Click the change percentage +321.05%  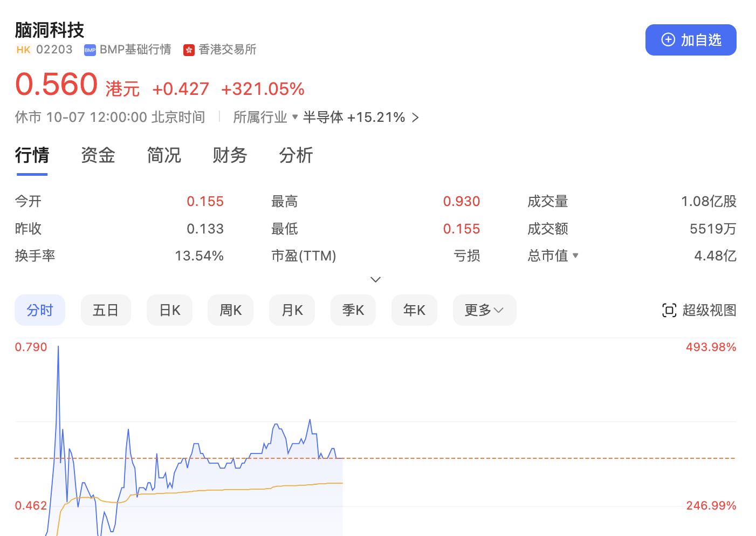pyautogui.click(x=263, y=89)
